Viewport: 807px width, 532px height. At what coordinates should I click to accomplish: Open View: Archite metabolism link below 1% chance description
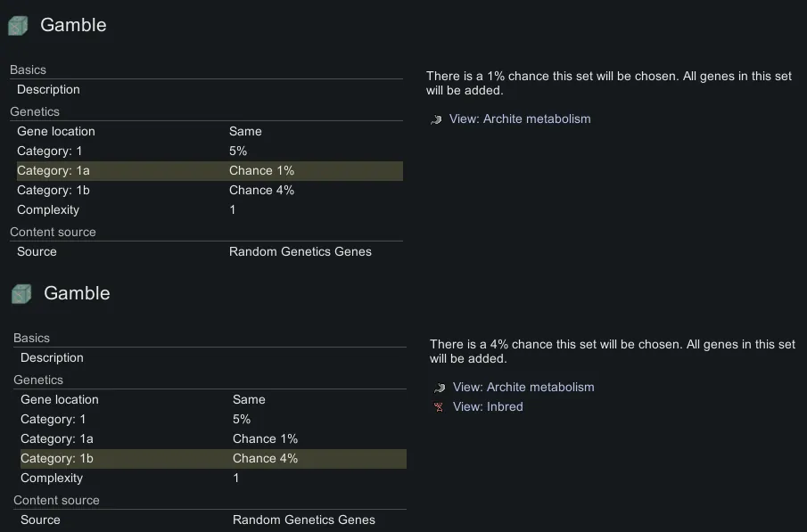pyautogui.click(x=520, y=119)
